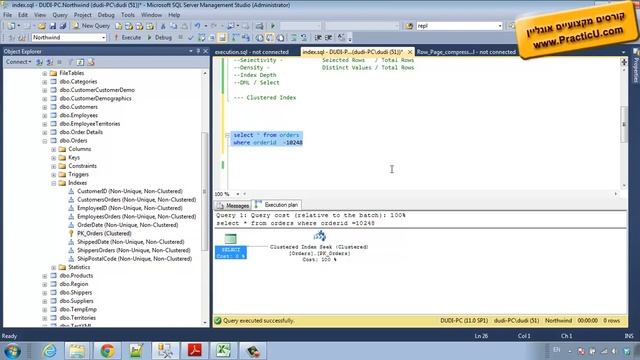Collapse the dbo.Orders table node
Image resolution: width=640 pixels, height=360 pixels.
44,141
